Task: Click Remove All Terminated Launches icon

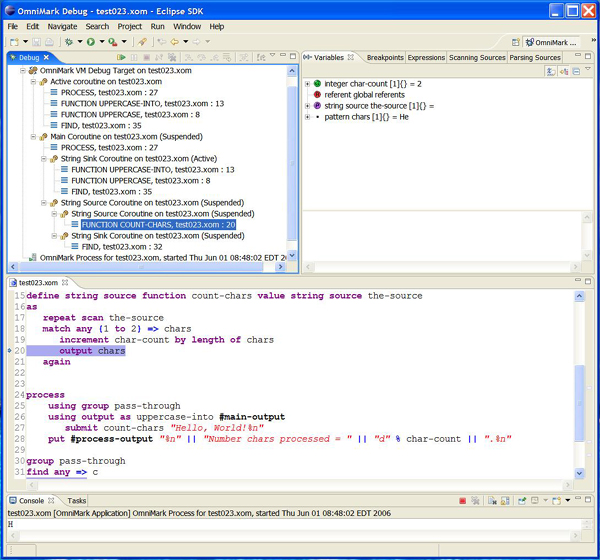Action: pyautogui.click(x=172, y=57)
